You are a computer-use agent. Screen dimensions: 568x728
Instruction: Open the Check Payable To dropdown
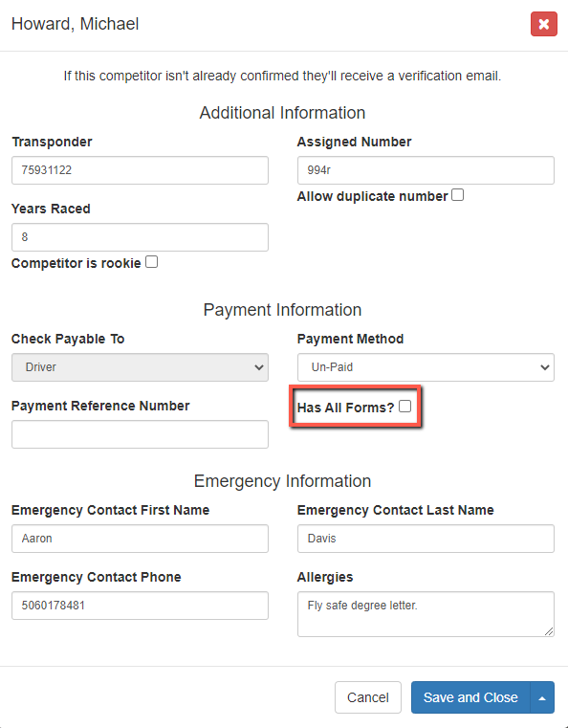point(141,367)
